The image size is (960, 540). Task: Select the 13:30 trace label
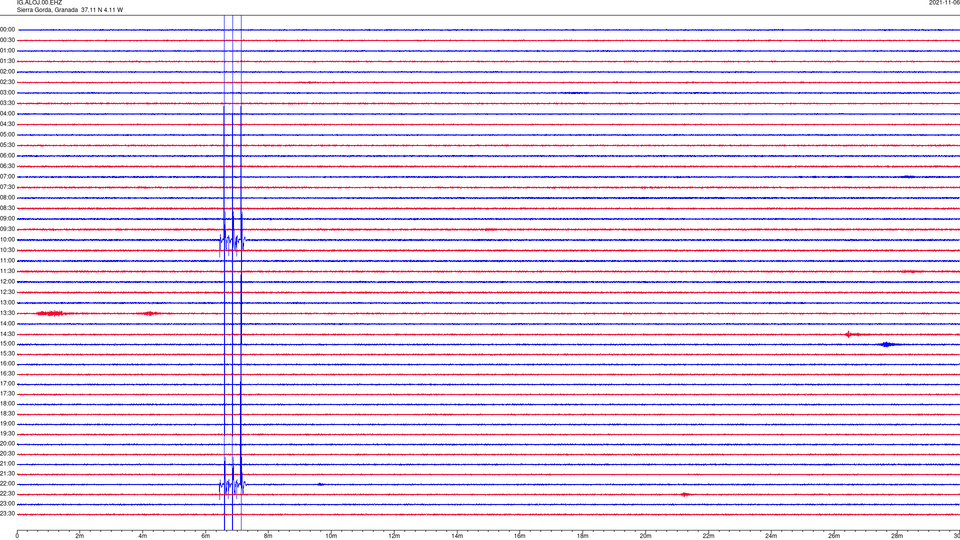[7, 313]
